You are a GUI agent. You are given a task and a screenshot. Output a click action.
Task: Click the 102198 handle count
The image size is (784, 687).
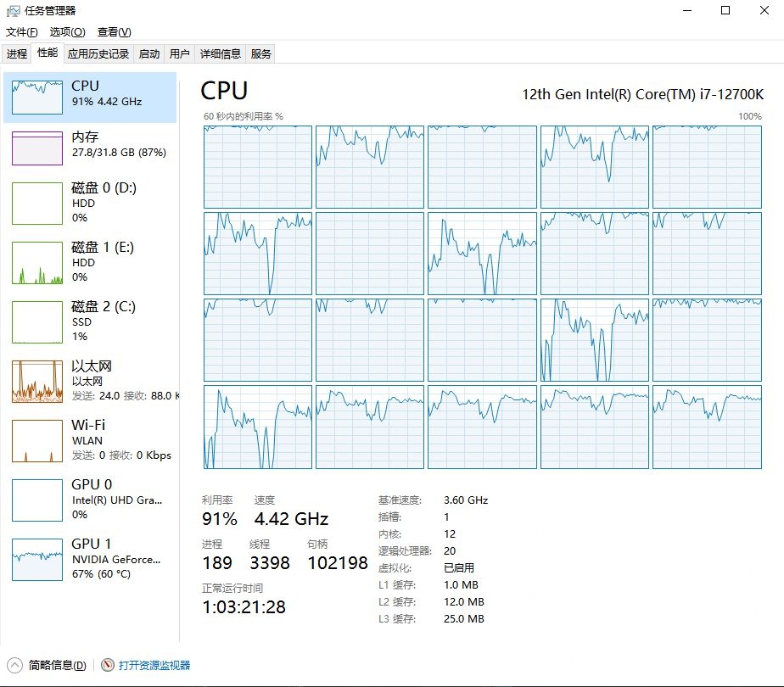pyautogui.click(x=338, y=563)
